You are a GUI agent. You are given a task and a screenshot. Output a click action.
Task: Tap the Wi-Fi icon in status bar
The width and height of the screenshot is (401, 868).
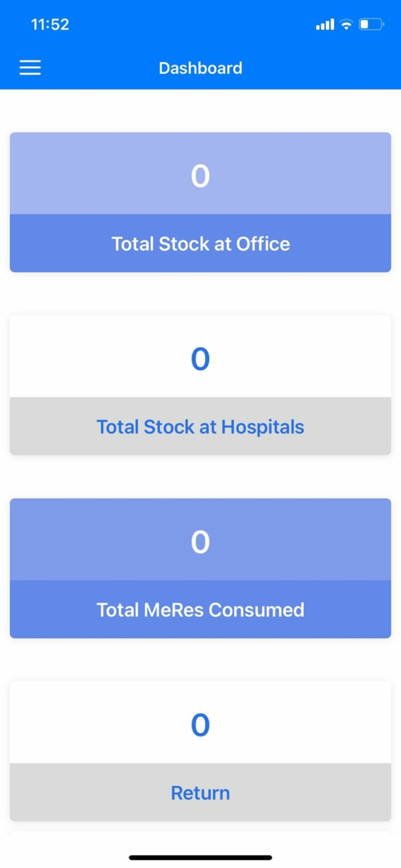[345, 24]
